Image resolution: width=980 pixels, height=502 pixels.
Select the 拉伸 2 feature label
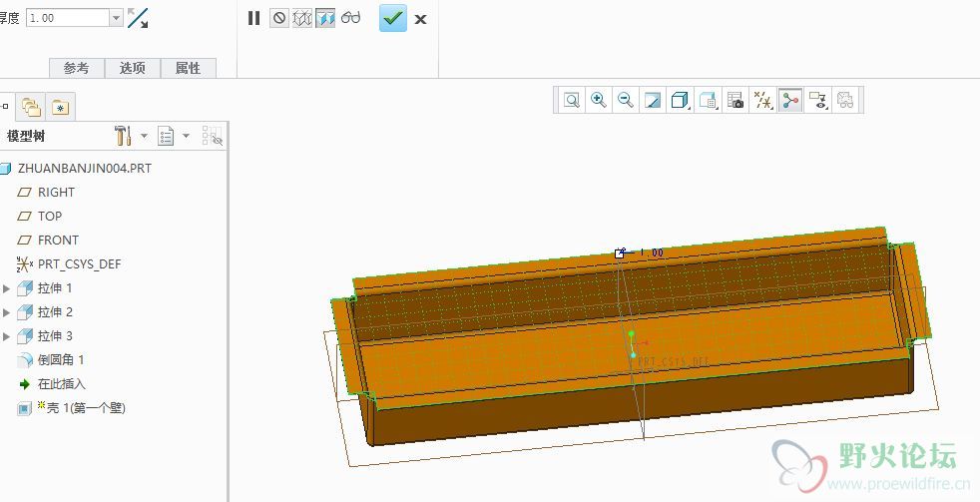click(55, 312)
